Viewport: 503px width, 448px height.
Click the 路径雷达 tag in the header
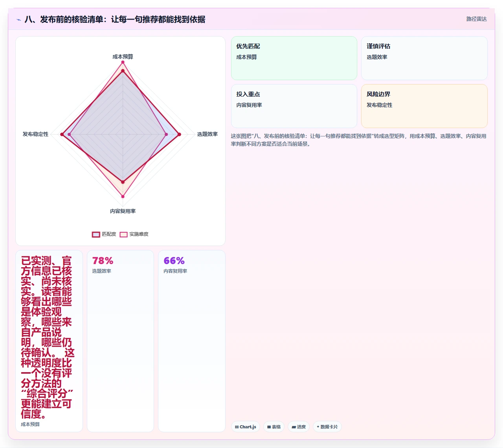click(x=476, y=19)
